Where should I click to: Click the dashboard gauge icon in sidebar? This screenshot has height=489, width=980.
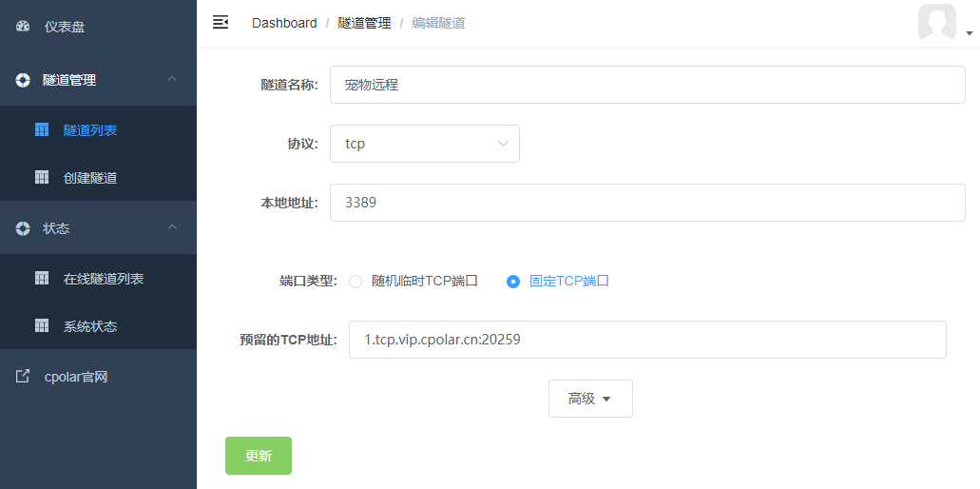23,27
